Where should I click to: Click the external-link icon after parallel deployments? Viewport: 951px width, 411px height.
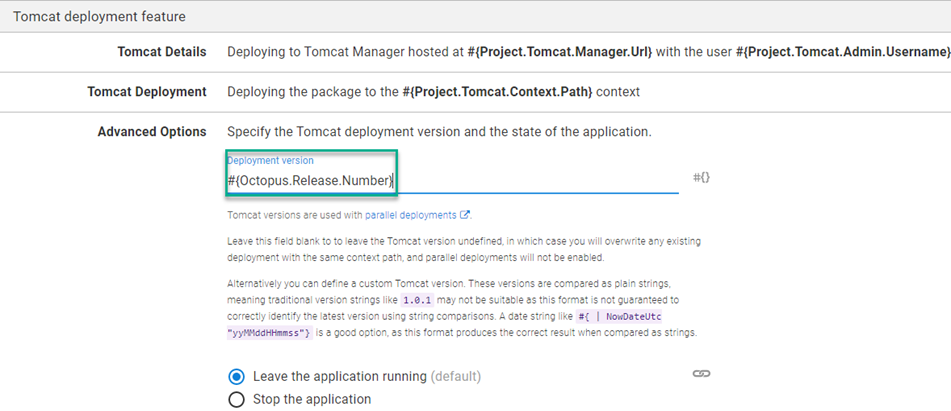465,215
